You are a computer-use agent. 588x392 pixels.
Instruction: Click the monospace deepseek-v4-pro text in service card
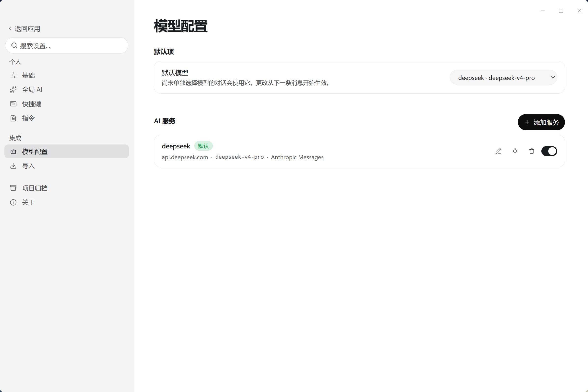(x=239, y=157)
